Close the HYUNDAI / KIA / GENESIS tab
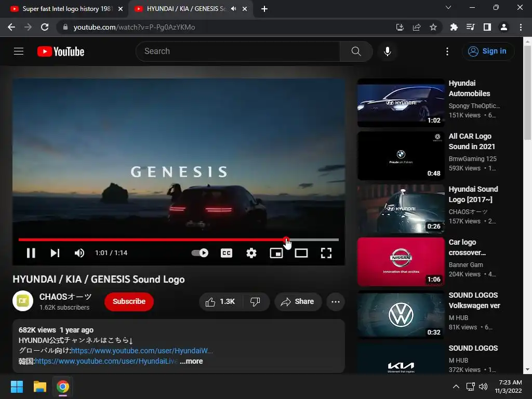The image size is (532, 399). [245, 9]
